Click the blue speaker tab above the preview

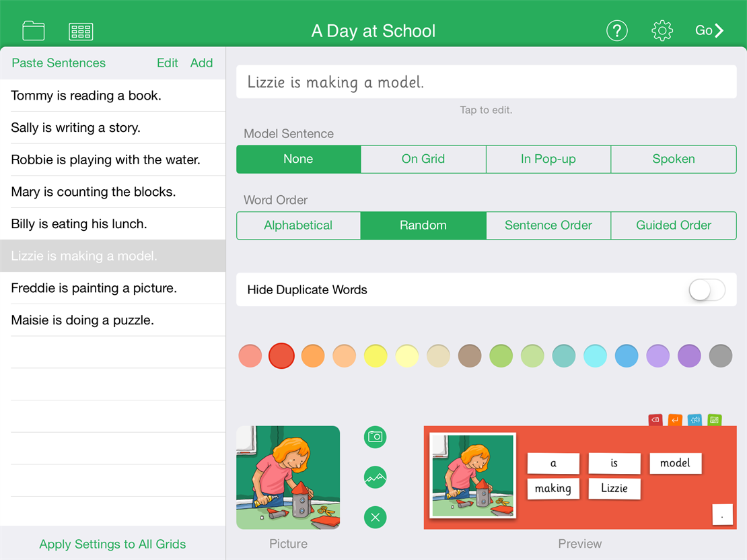coord(695,420)
